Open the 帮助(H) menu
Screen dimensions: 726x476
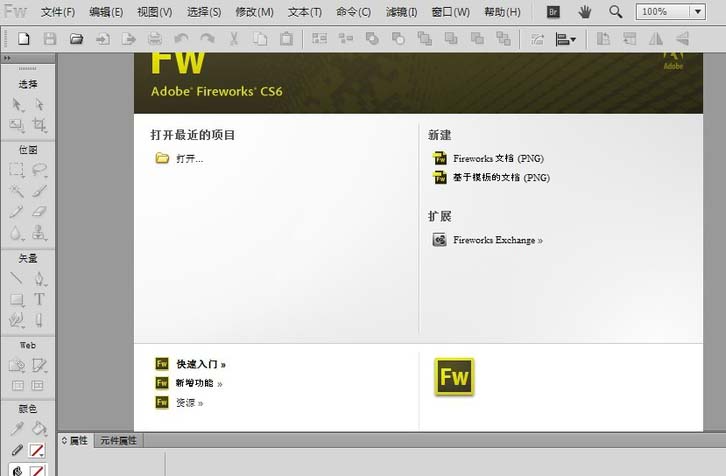click(502, 12)
